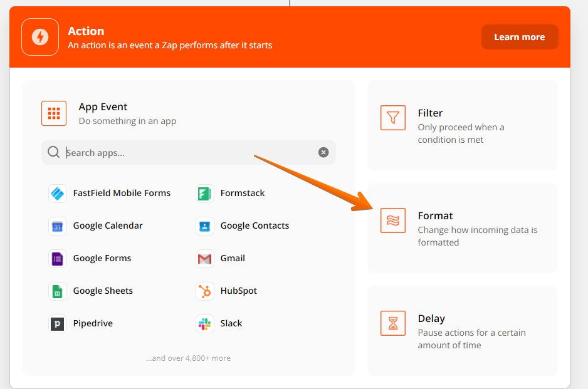Click the Formstack app icon
The image size is (588, 389).
coord(205,194)
